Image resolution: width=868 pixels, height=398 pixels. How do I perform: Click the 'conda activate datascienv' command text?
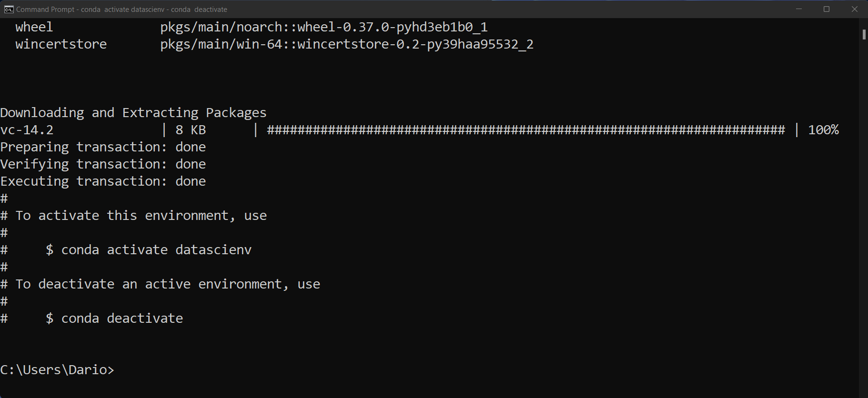point(156,250)
